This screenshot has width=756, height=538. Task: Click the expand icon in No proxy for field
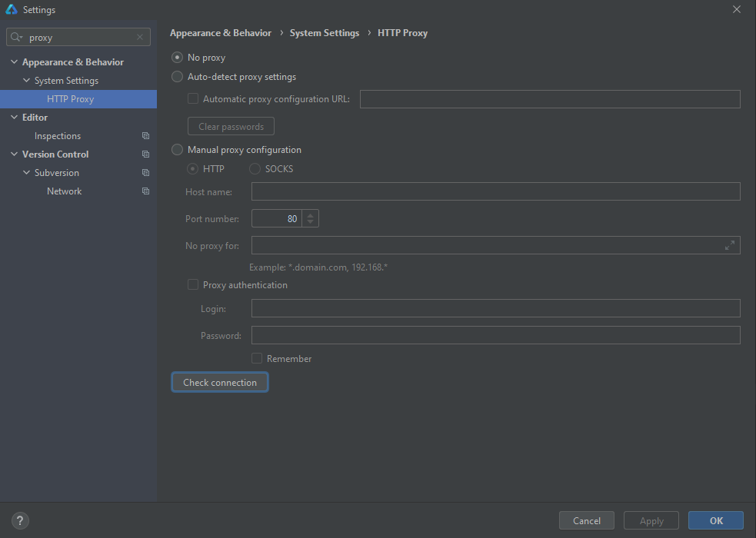coord(729,245)
